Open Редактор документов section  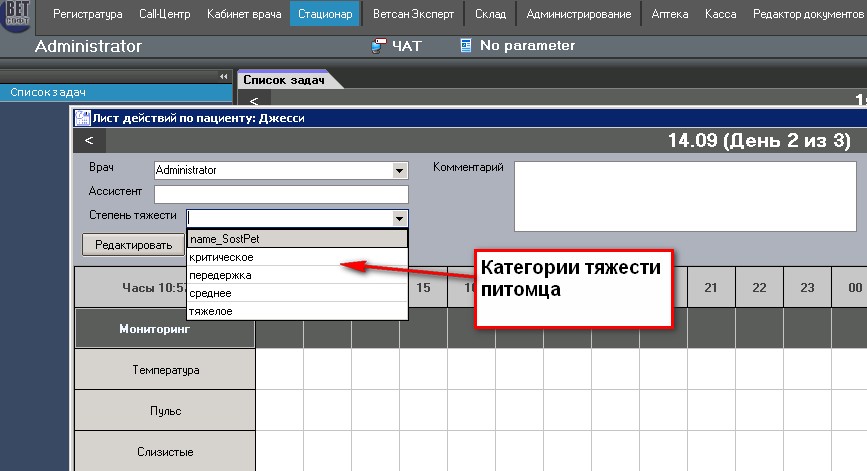click(808, 14)
